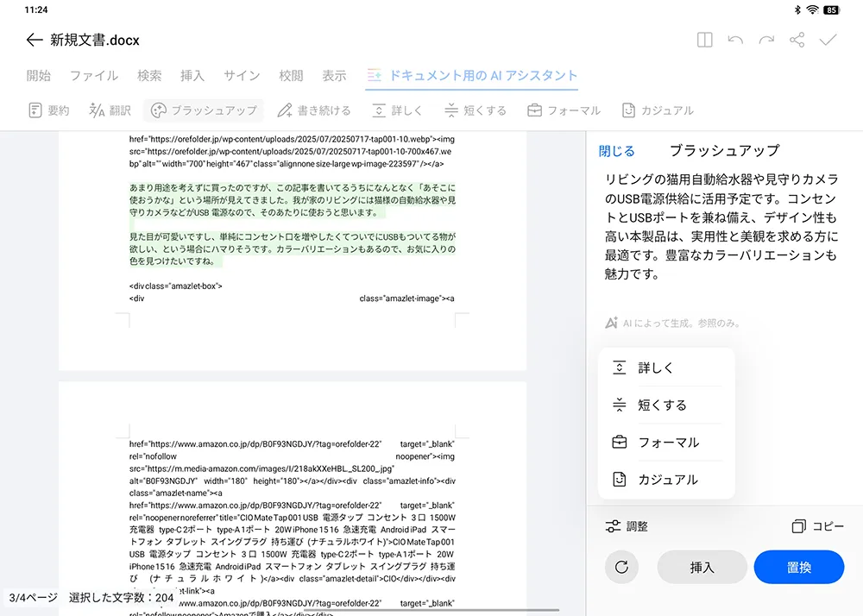Tap the 挿入 button in AI panel

click(702, 567)
